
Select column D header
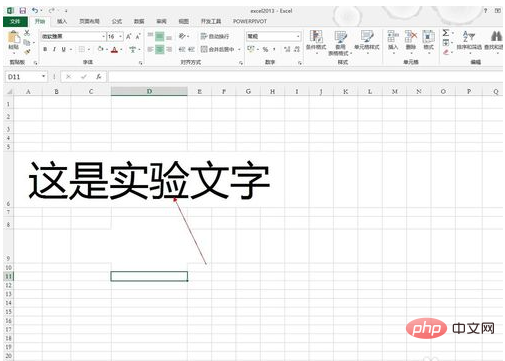point(149,91)
